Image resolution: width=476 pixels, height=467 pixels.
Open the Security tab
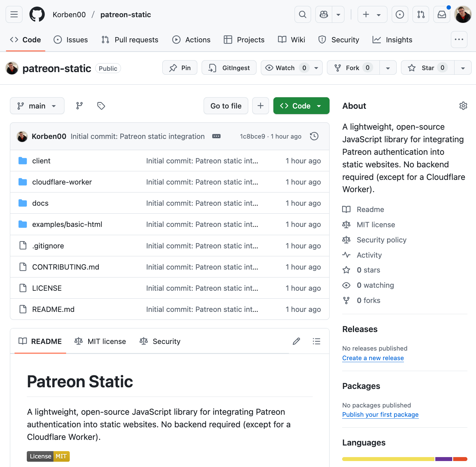tap(339, 40)
